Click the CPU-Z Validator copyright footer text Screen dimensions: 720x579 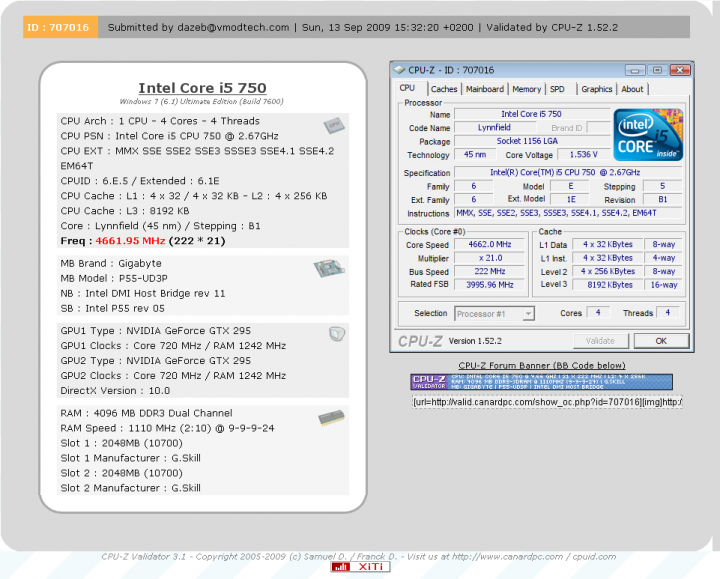(x=359, y=557)
